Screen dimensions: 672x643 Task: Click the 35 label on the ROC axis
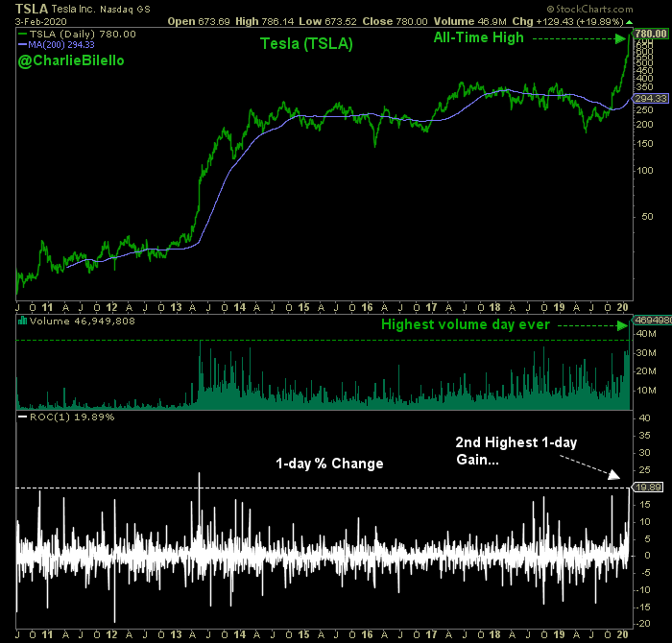point(644,436)
